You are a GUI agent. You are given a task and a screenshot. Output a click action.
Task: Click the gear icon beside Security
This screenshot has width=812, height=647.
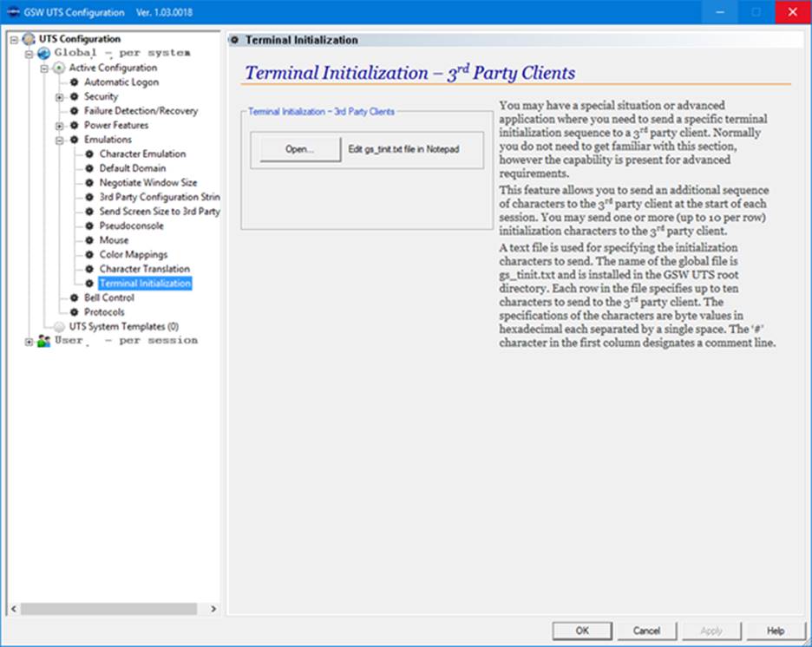coord(74,96)
